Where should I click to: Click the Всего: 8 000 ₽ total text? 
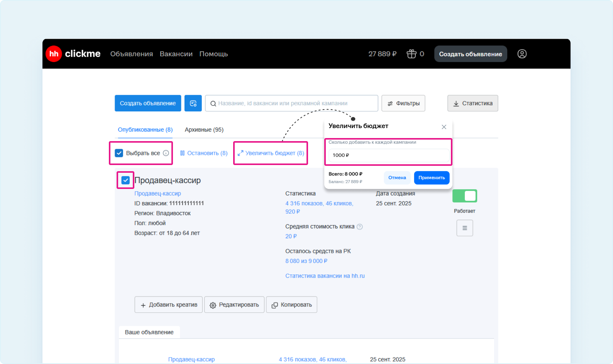[345, 174]
